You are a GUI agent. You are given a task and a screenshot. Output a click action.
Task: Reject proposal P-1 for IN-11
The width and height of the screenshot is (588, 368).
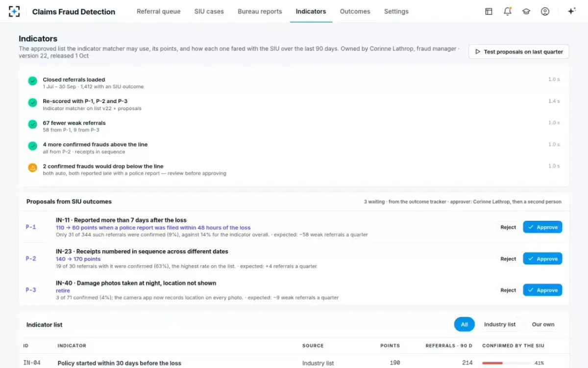tap(508, 227)
